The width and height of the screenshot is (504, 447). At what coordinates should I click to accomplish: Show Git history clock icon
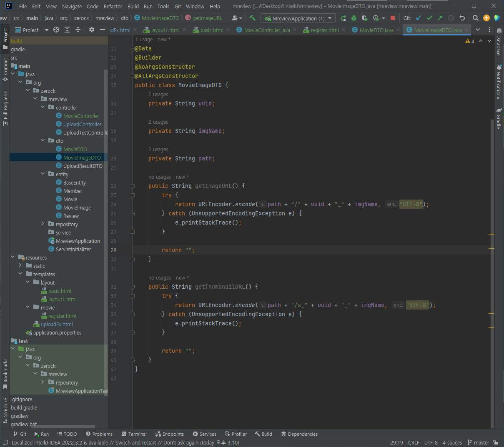[x=451, y=18]
